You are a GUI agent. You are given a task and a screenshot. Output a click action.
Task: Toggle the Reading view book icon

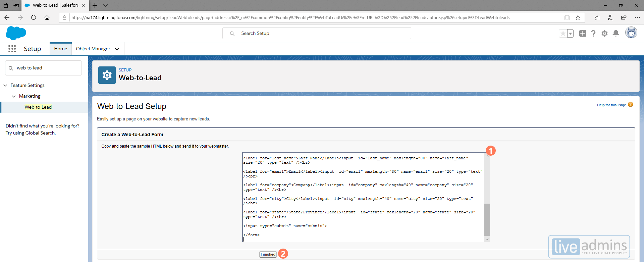(x=567, y=17)
